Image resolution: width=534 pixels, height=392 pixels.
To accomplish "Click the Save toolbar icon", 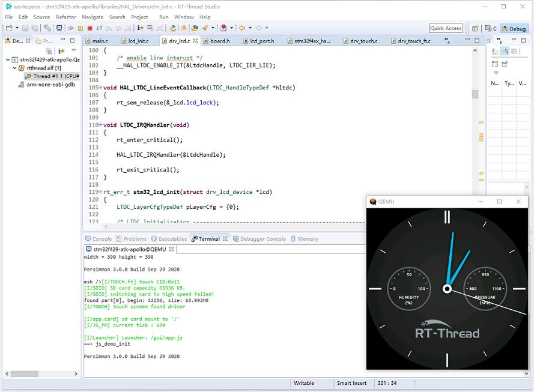I will [x=25, y=28].
